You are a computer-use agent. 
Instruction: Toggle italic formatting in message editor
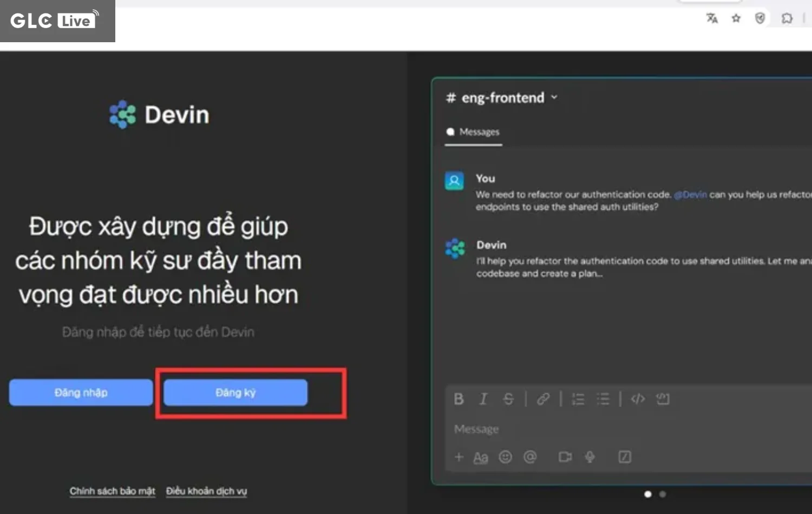tap(483, 399)
